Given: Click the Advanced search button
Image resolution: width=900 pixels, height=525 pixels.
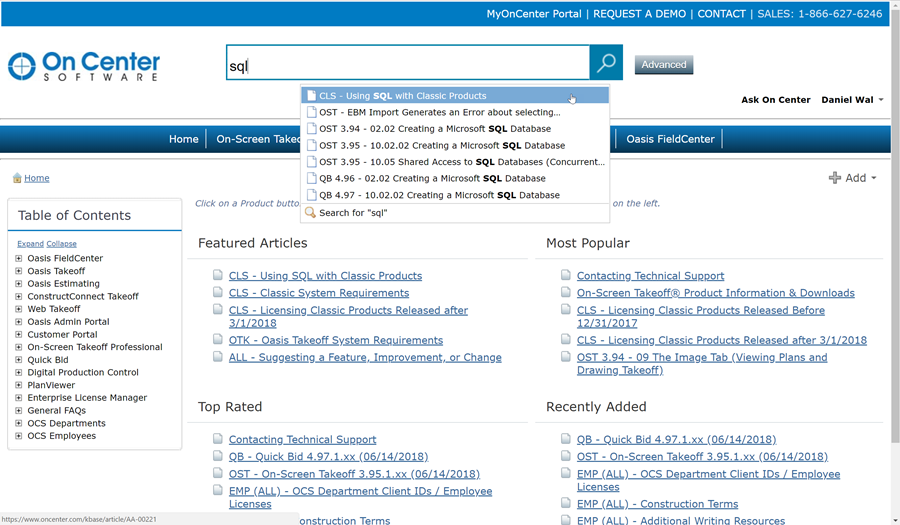Looking at the screenshot, I should pyautogui.click(x=664, y=64).
